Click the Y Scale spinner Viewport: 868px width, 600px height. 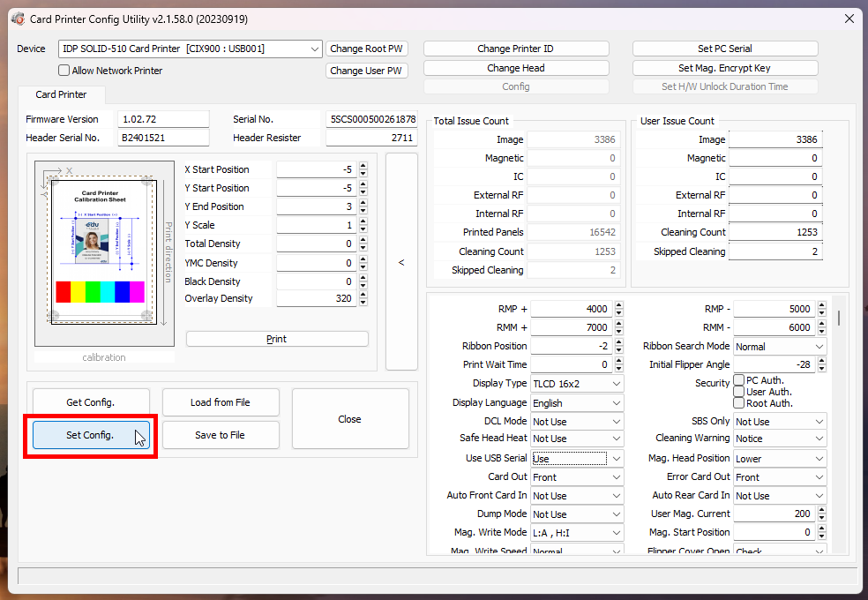[x=363, y=225]
